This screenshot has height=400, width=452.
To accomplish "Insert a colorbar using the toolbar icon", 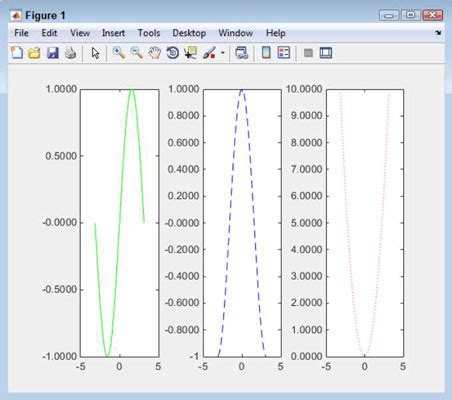I will tap(266, 53).
